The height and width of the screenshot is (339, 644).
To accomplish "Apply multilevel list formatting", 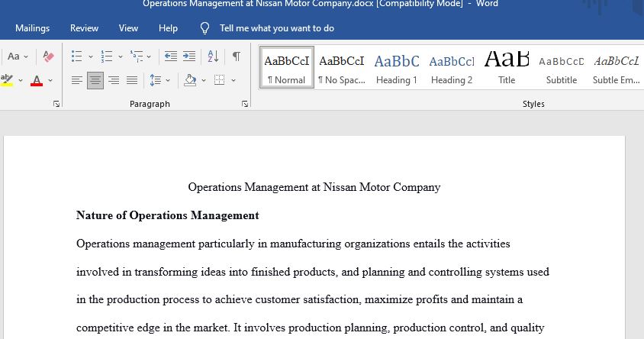I will click(x=137, y=56).
